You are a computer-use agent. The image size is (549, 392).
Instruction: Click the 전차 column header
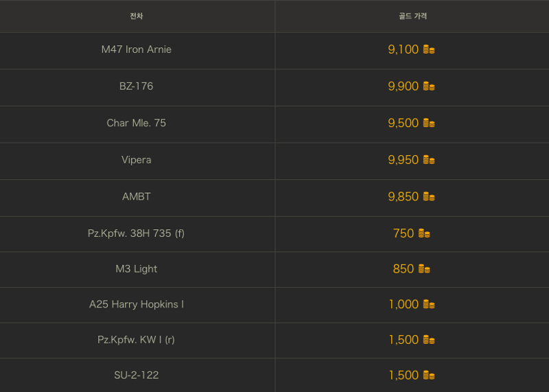[x=136, y=16]
